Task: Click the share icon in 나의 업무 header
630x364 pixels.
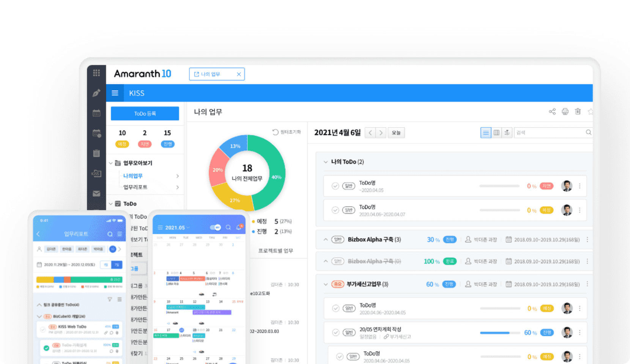Action: [x=552, y=111]
